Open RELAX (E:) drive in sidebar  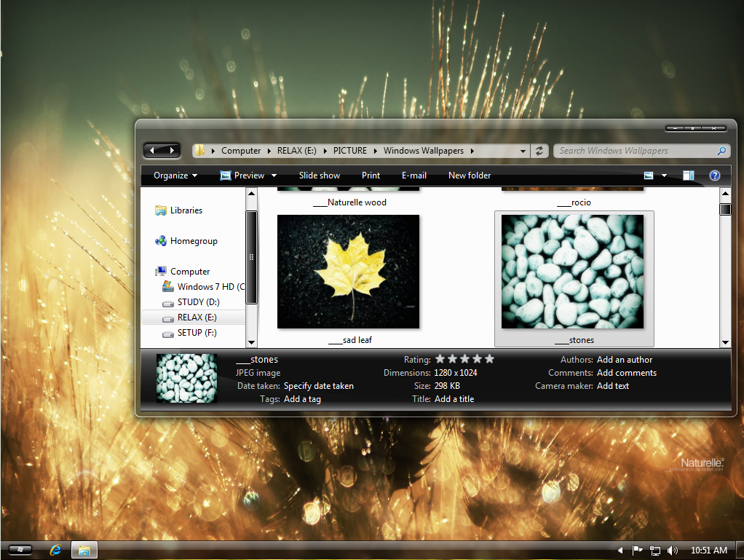click(197, 318)
